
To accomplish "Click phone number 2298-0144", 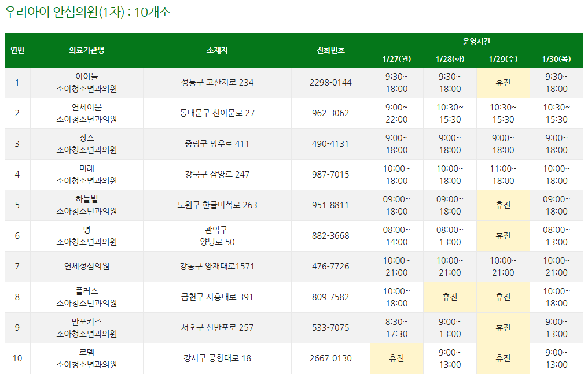I will point(330,83).
